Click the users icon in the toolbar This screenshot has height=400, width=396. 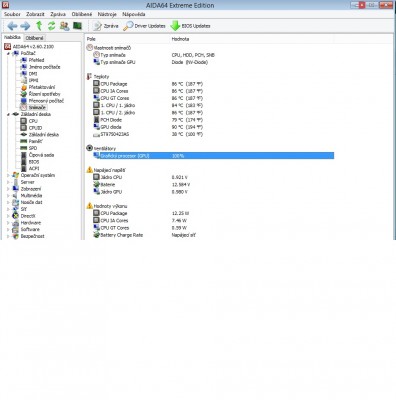65,26
